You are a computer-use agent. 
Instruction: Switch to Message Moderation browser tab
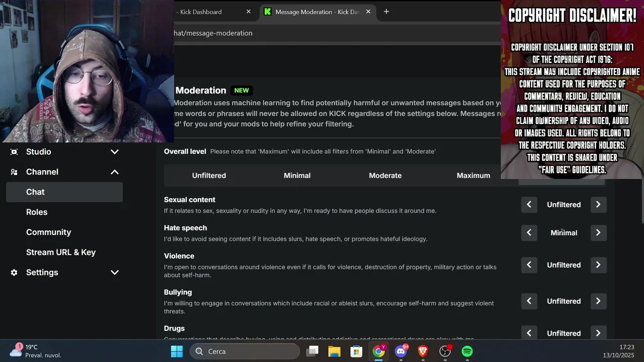(x=317, y=12)
